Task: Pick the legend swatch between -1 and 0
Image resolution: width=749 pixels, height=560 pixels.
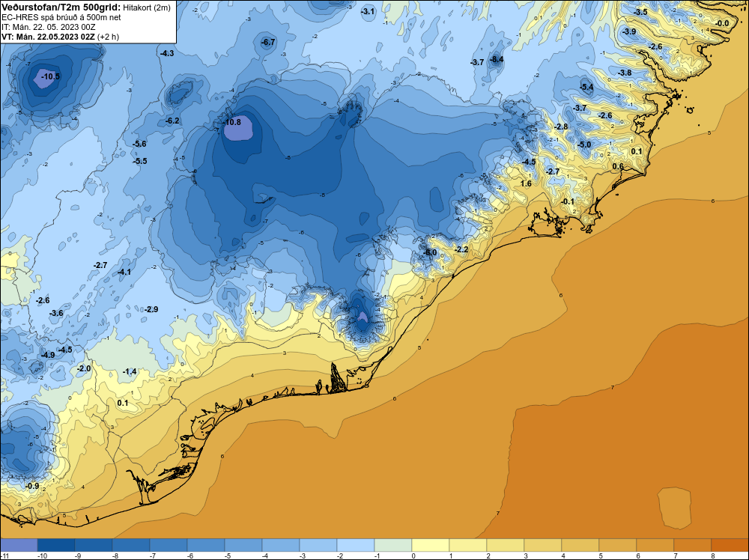Action: click(393, 545)
